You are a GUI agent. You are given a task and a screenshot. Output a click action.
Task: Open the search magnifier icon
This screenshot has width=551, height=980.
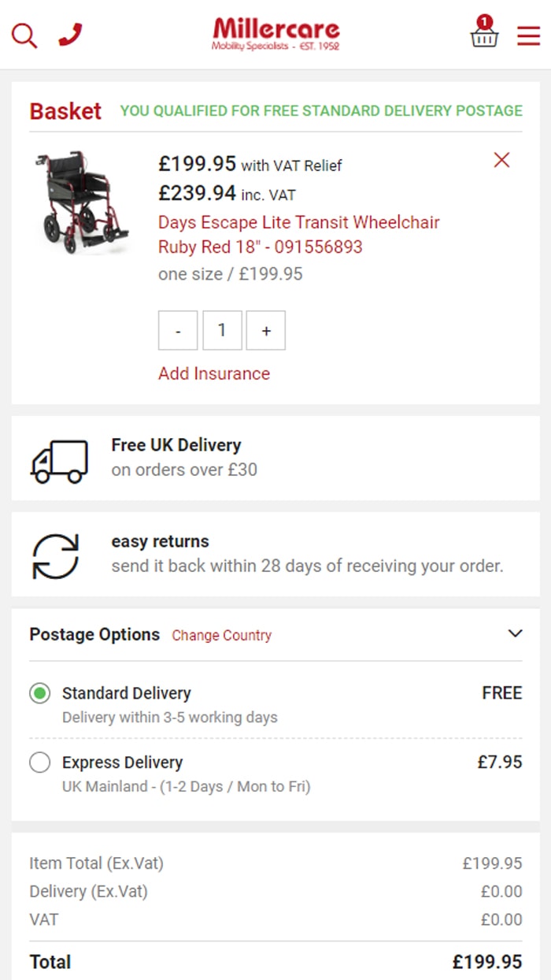coord(24,35)
